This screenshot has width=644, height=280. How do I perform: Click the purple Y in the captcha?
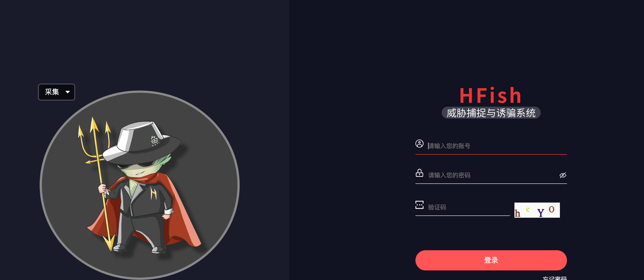540,213
